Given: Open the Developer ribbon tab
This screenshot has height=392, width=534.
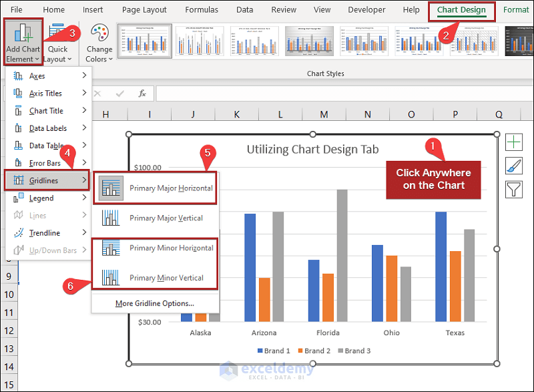Looking at the screenshot, I should (x=366, y=9).
